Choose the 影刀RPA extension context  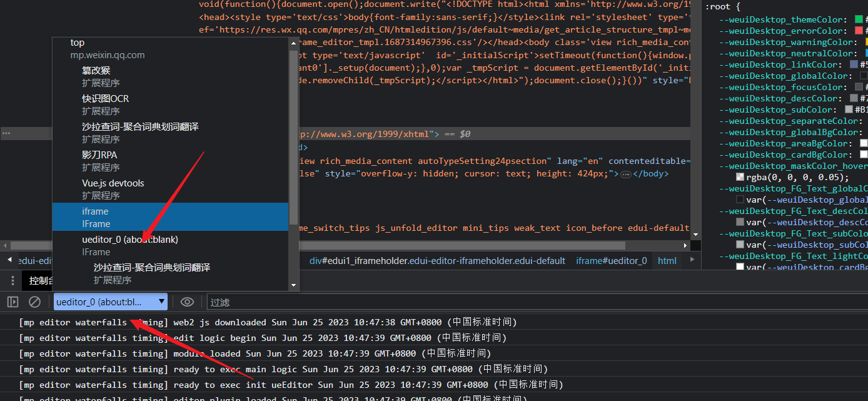click(171, 161)
